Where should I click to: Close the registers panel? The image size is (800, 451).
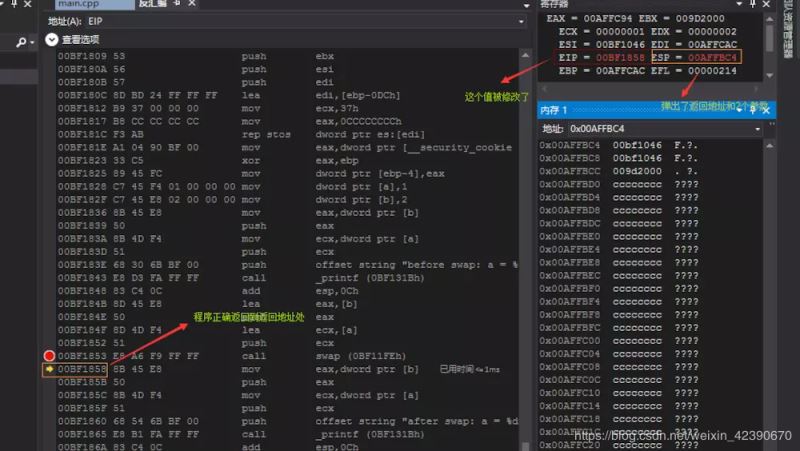point(766,4)
